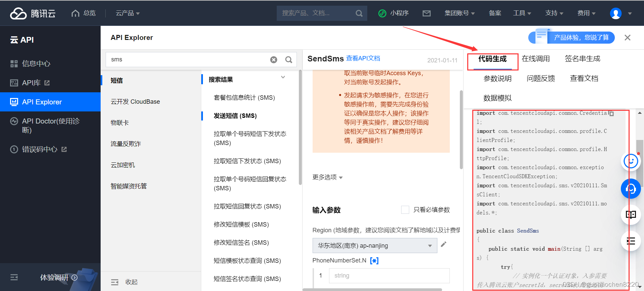Switch to 参数说明 tab
Image resolution: width=644 pixels, height=291 pixels.
pos(497,79)
